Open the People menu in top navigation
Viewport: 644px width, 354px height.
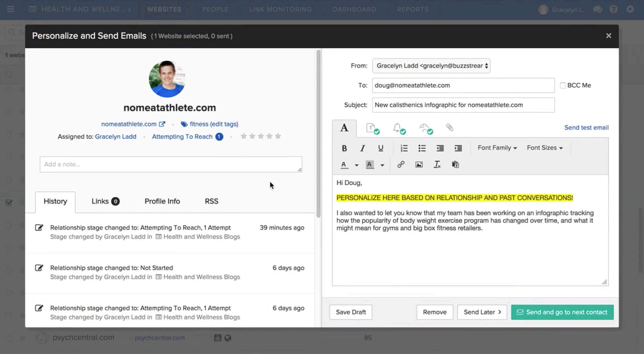[x=215, y=9]
